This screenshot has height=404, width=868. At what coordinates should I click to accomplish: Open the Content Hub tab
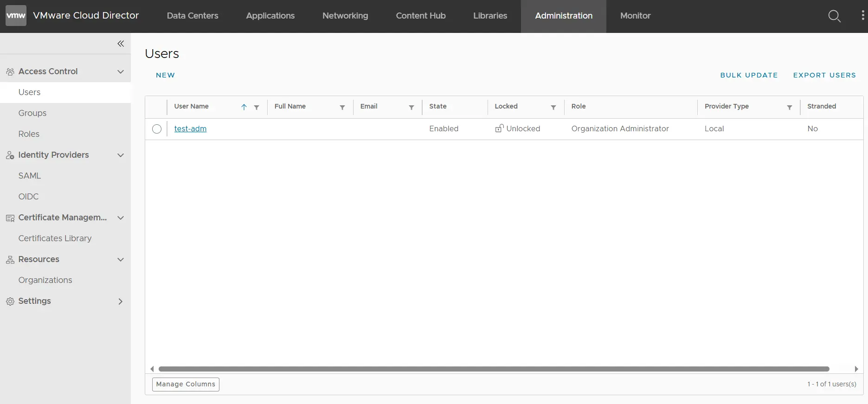click(421, 16)
